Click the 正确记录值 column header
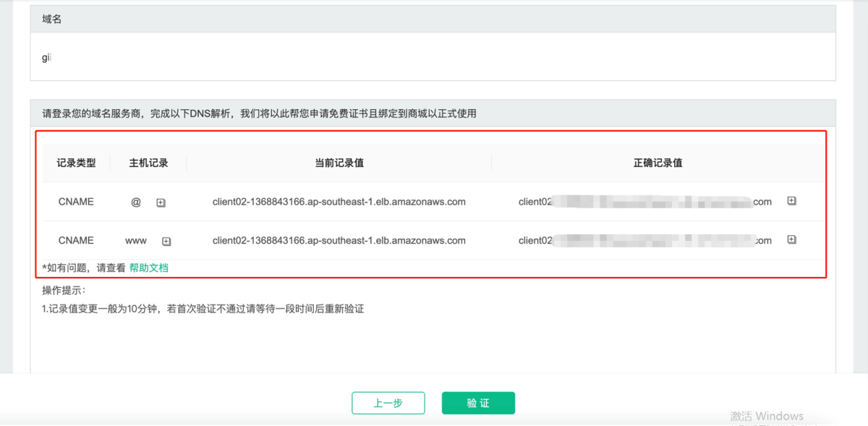 tap(658, 163)
